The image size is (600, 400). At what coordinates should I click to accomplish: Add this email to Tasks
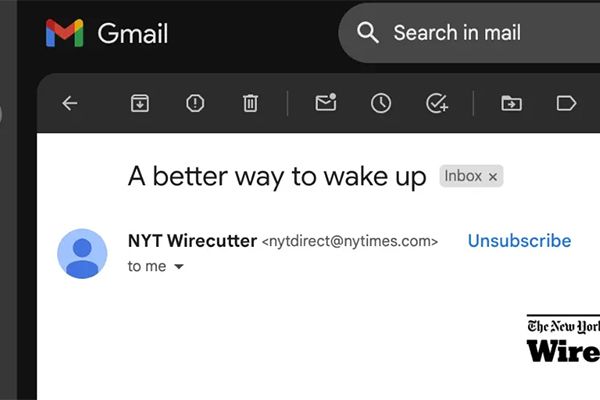click(437, 103)
